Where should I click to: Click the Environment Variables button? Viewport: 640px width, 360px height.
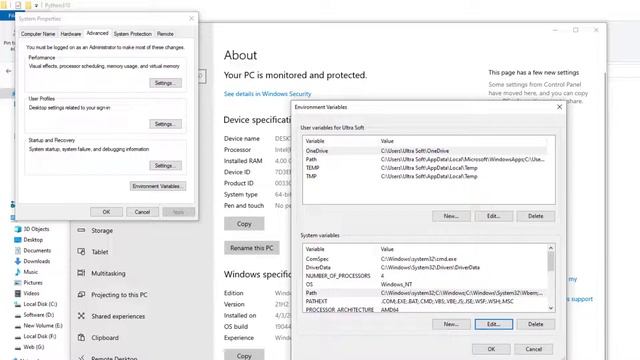[x=158, y=186]
